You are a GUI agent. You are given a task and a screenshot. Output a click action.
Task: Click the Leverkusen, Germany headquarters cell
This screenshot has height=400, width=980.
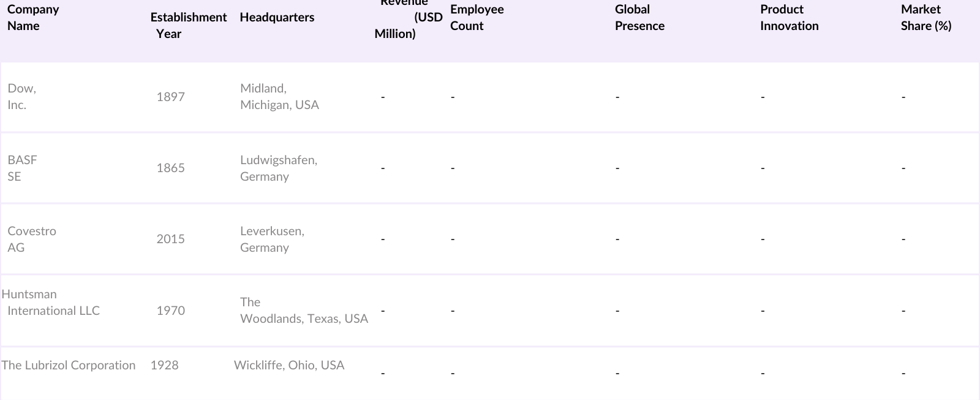point(272,240)
